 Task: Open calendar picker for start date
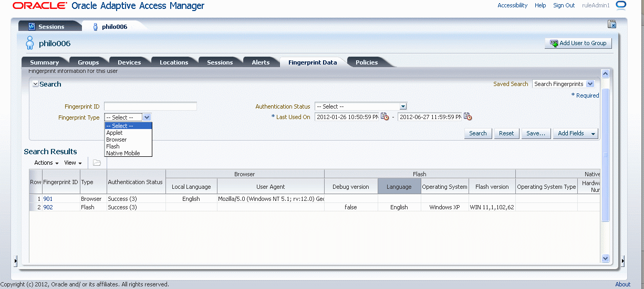click(x=385, y=117)
